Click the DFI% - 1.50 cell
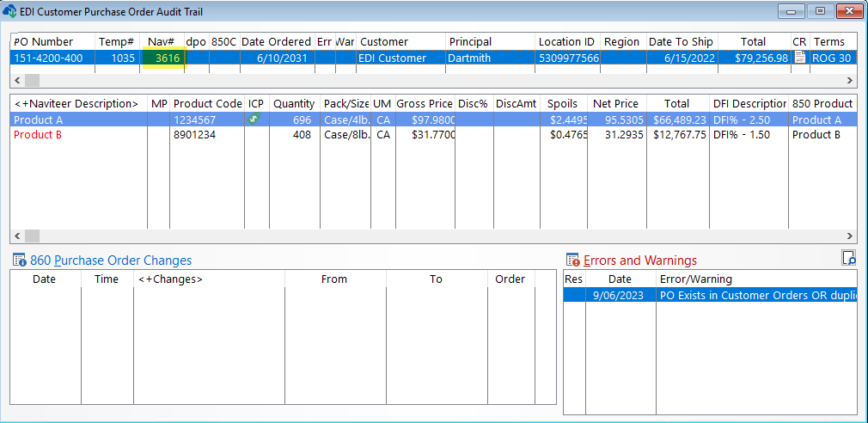This screenshot has height=423, width=868. (x=741, y=134)
